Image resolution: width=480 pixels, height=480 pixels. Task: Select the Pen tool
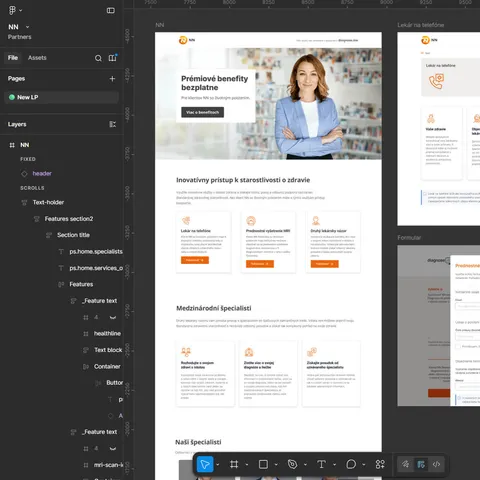tap(292, 464)
